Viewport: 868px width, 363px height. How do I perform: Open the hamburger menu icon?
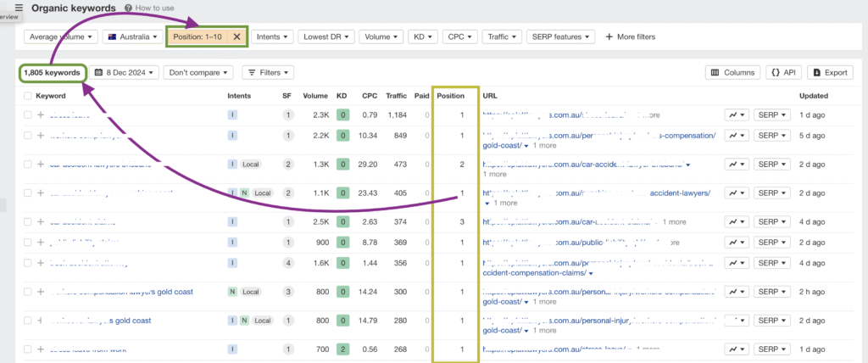[x=19, y=8]
